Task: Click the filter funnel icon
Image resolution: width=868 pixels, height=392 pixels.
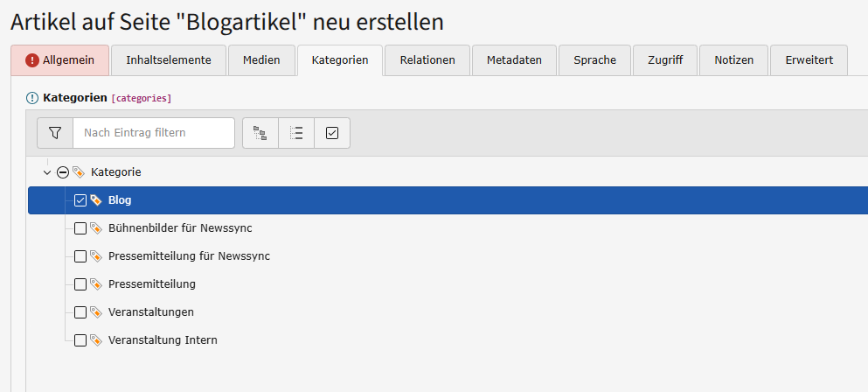Action: pos(55,133)
